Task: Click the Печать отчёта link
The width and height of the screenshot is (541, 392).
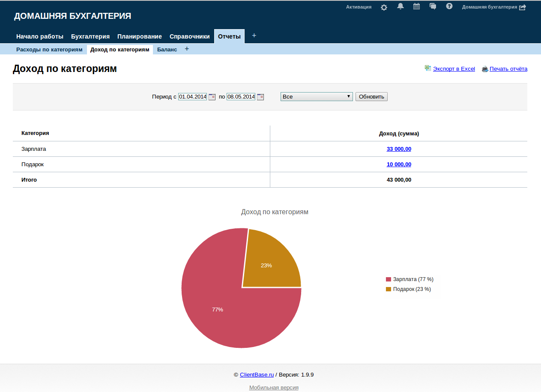Action: point(508,69)
